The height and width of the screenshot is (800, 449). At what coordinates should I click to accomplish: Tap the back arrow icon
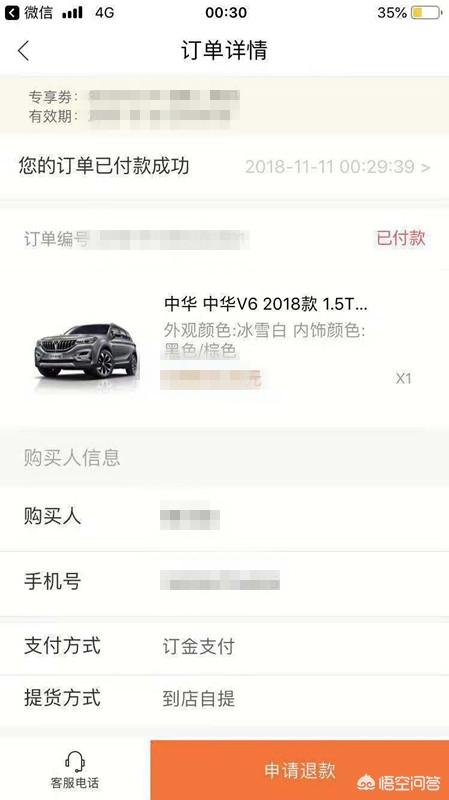click(x=23, y=51)
